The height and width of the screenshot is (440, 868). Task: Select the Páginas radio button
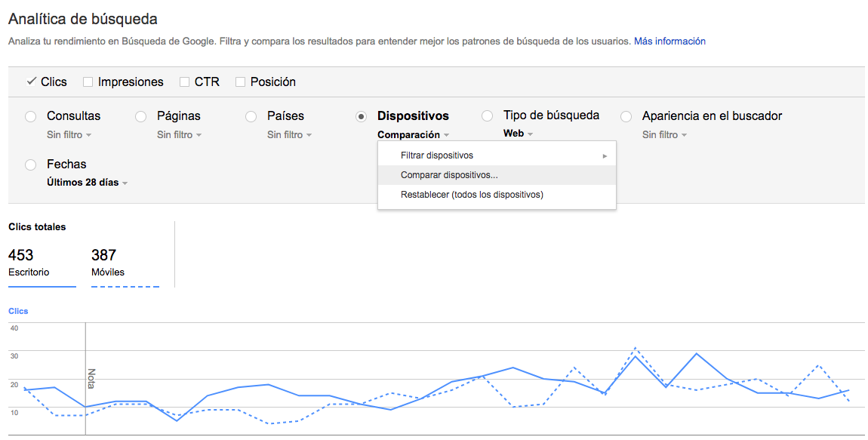coord(140,116)
